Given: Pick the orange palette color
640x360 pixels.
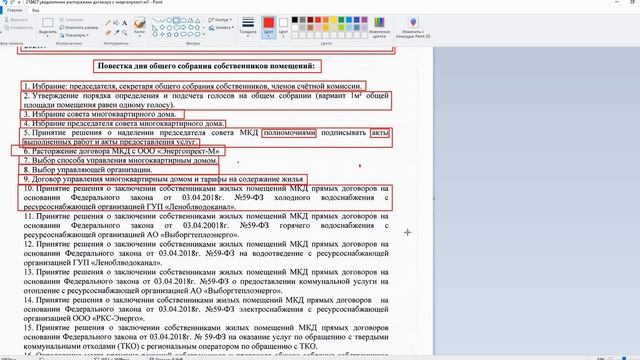Looking at the screenshot, I should (326, 20).
